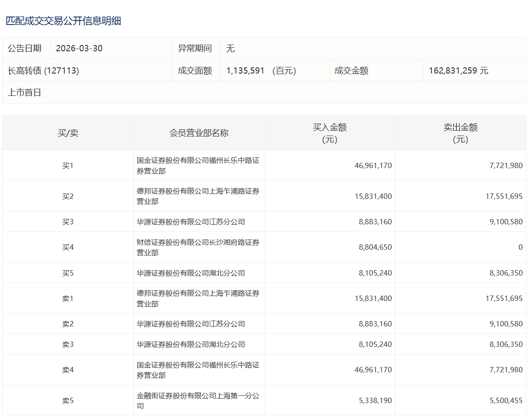Click the 成交面额 value 1,135,591
This screenshot has width=530, height=420.
245,70
